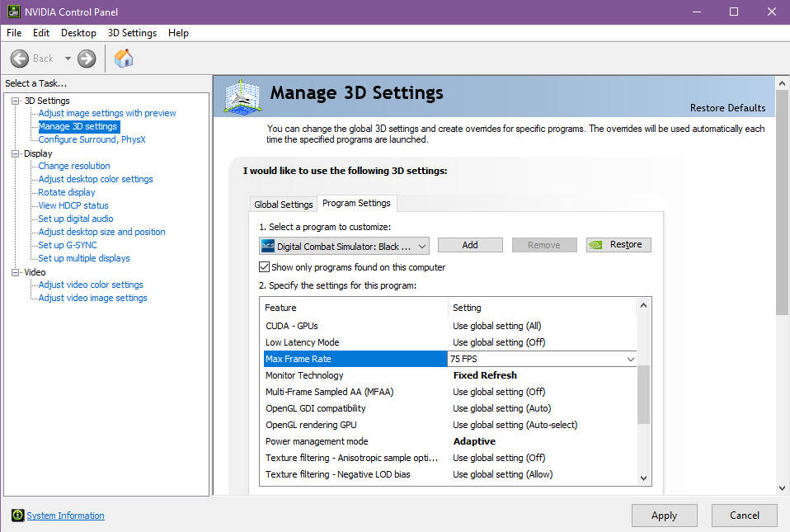This screenshot has width=790, height=532.
Task: Click the Apply button
Action: click(664, 516)
